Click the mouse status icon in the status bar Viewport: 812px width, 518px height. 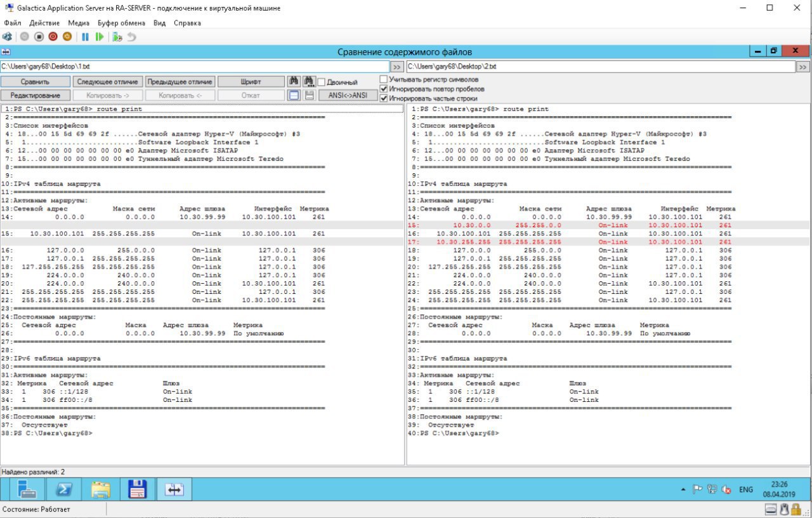pyautogui.click(x=784, y=509)
